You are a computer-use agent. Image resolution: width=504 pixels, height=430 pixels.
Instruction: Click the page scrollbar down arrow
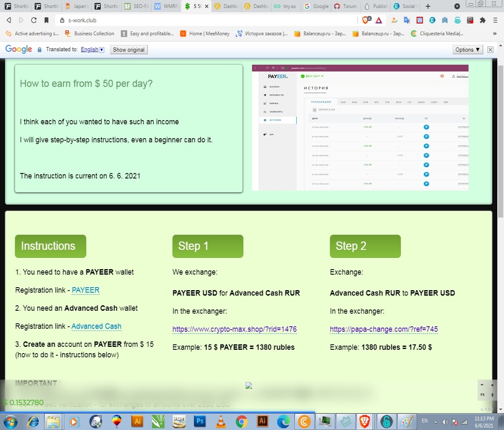(500, 410)
